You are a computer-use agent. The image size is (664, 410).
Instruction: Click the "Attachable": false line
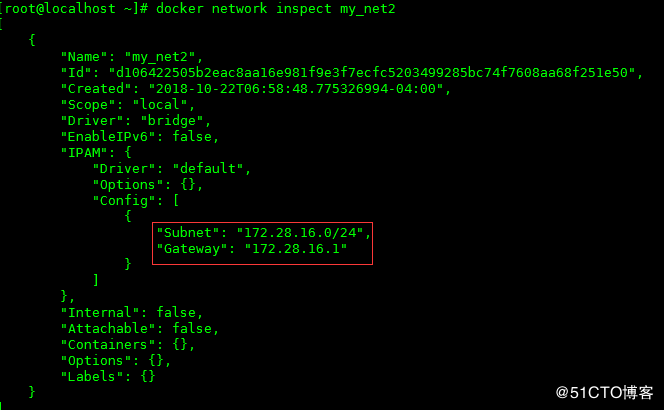tap(140, 329)
